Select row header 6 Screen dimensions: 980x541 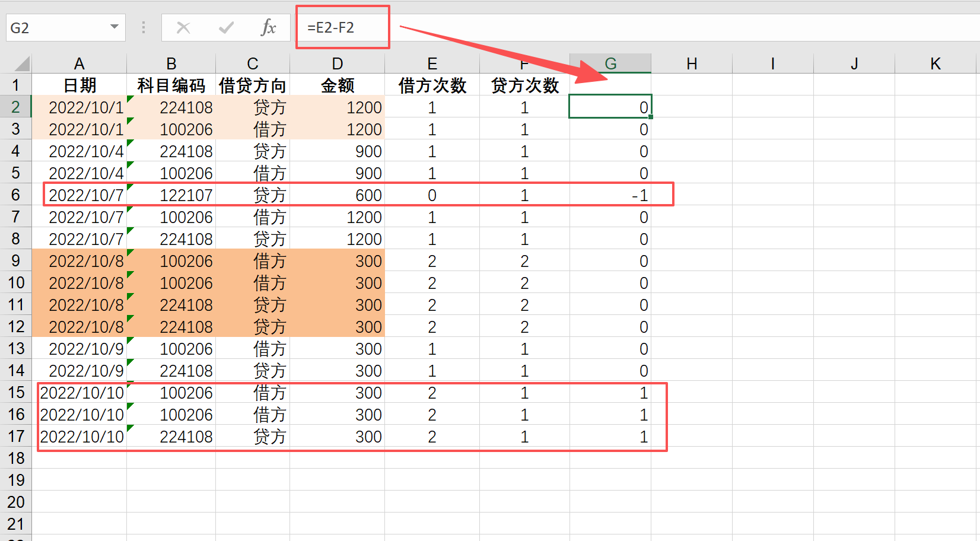click(x=16, y=195)
